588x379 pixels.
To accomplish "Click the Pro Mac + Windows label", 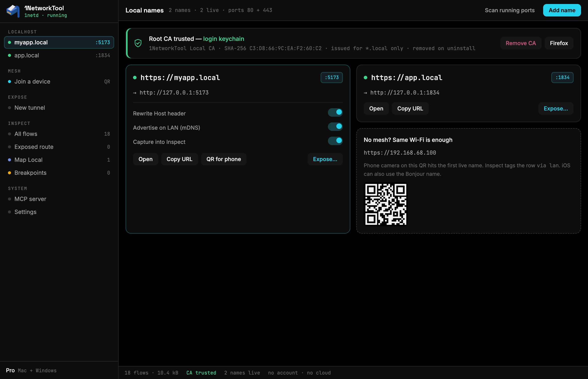I will click(x=31, y=371).
